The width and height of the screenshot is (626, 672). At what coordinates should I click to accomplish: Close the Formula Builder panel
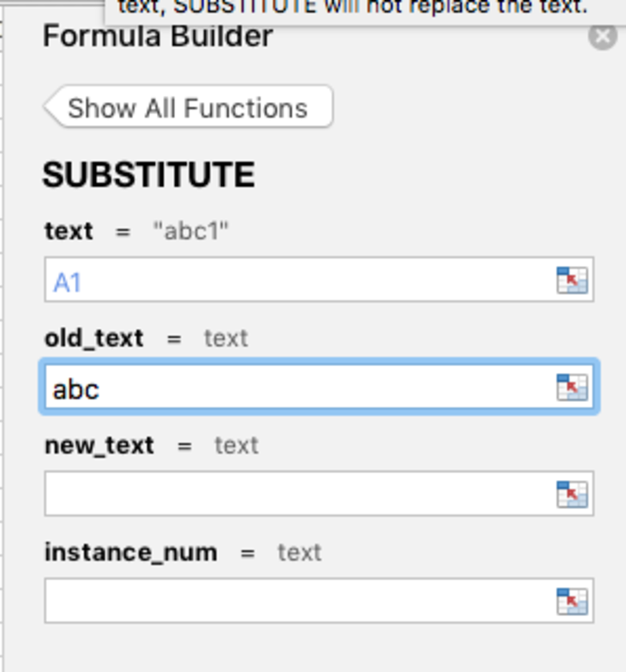(602, 37)
